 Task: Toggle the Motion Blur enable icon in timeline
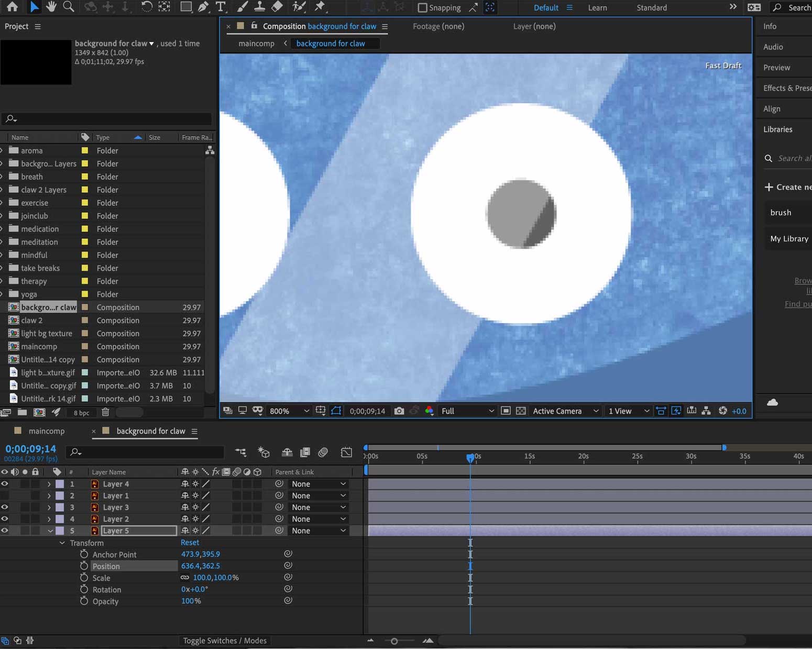coord(323,452)
